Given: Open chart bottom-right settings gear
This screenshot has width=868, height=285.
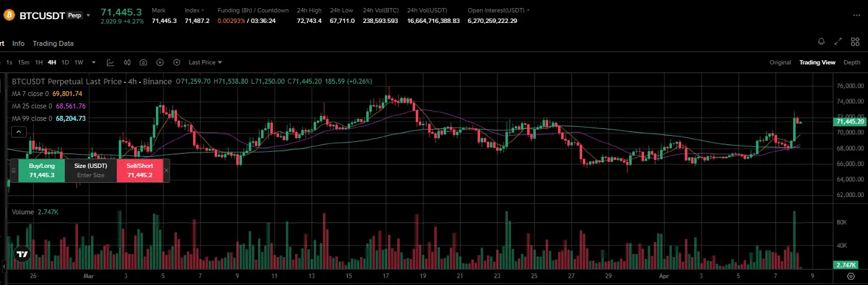Looking at the screenshot, I should click(x=851, y=276).
